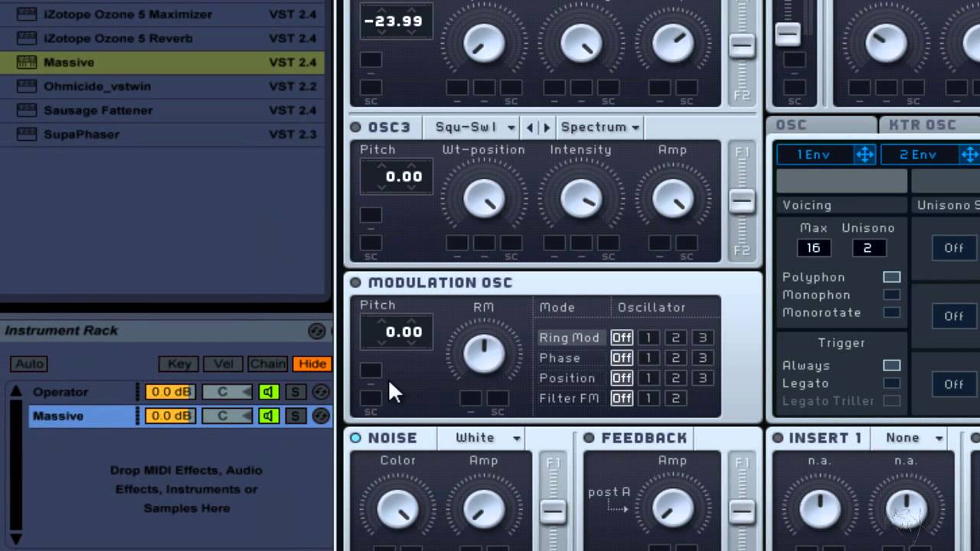Select next OSC3 wavetable with right arrow
This screenshot has height=551, width=980.
pos(546,127)
